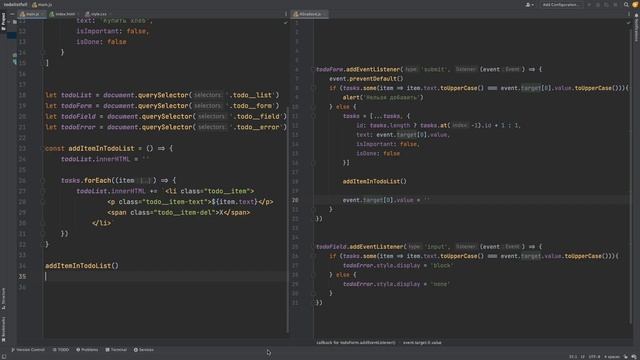Click main.js breadcrumb in navigation bar
The image size is (640, 360).
pyautogui.click(x=42, y=4)
